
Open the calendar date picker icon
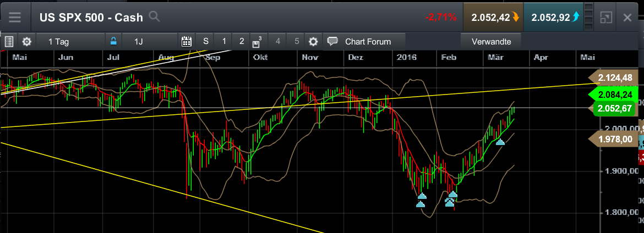click(187, 41)
